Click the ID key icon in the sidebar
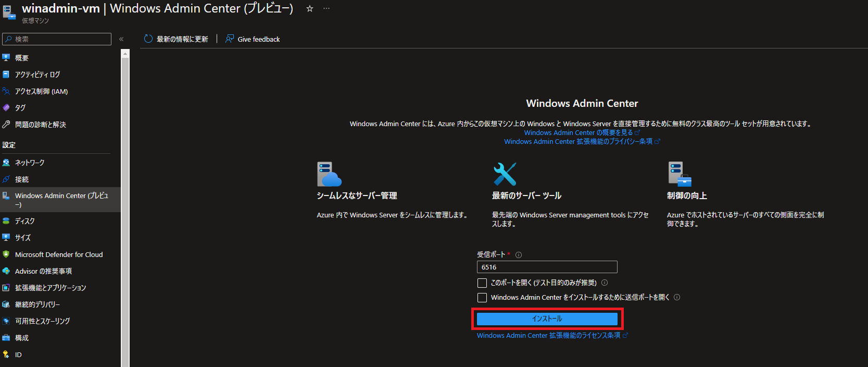Image resolution: width=868 pixels, height=367 pixels. click(x=6, y=354)
